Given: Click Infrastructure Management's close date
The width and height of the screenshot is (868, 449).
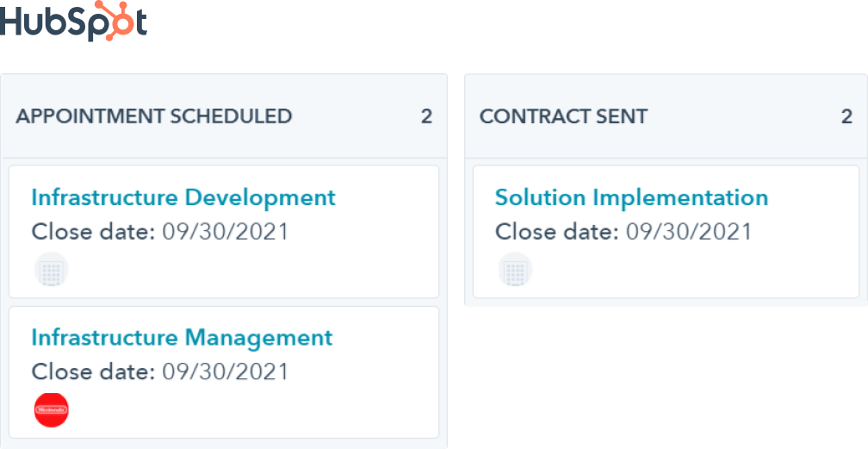Looking at the screenshot, I should (x=226, y=371).
